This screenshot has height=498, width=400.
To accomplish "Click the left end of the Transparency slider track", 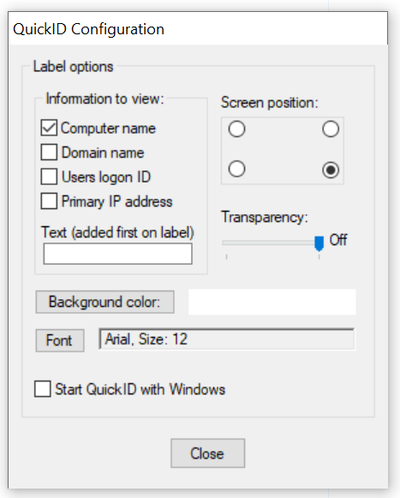I will click(x=225, y=243).
